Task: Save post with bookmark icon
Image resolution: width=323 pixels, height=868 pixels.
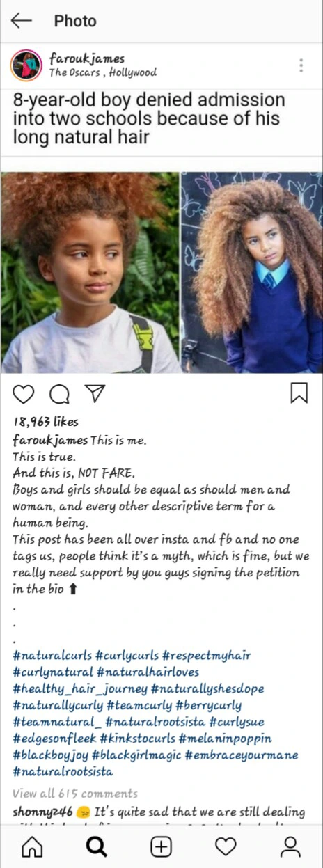Action: (x=299, y=393)
